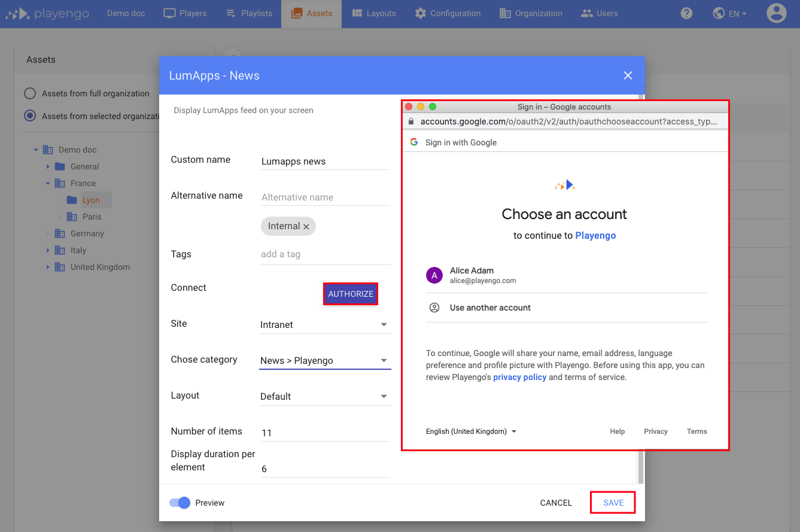Select Assets from full organization radio

tap(30, 93)
